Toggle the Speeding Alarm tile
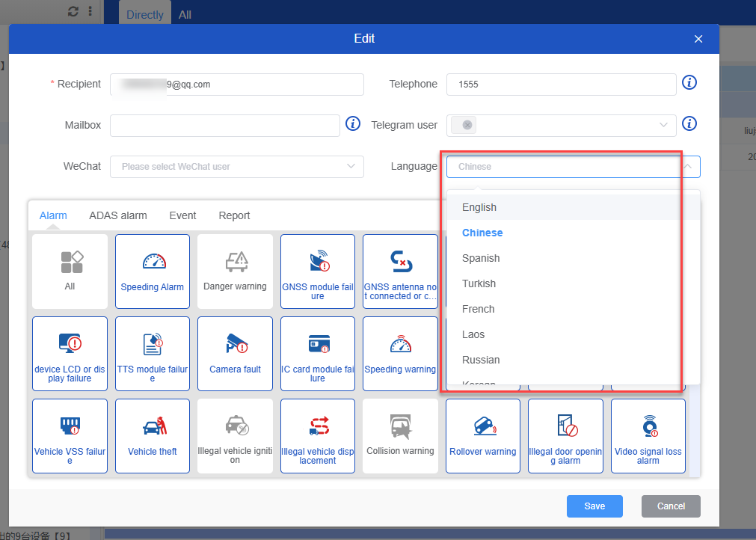756x540 pixels. click(x=153, y=271)
